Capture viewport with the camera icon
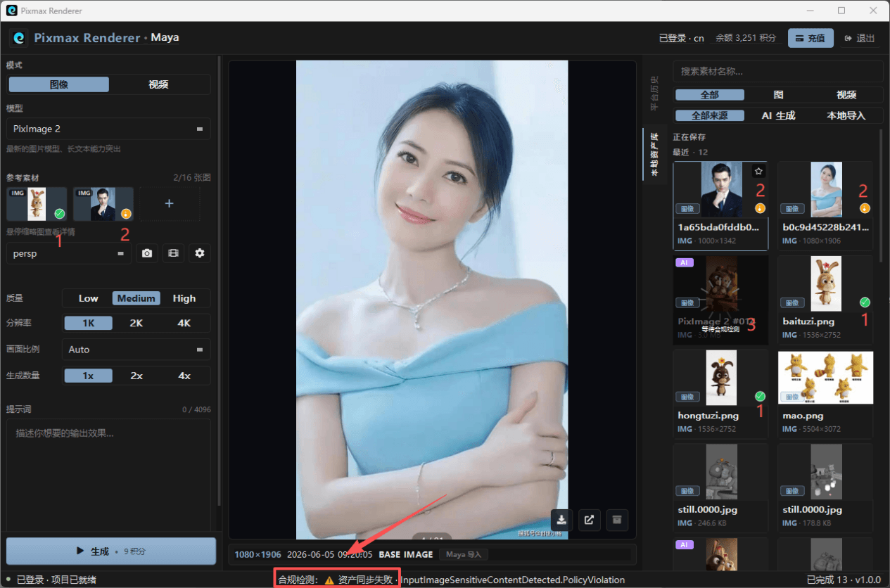The width and height of the screenshot is (890, 588). 147,253
